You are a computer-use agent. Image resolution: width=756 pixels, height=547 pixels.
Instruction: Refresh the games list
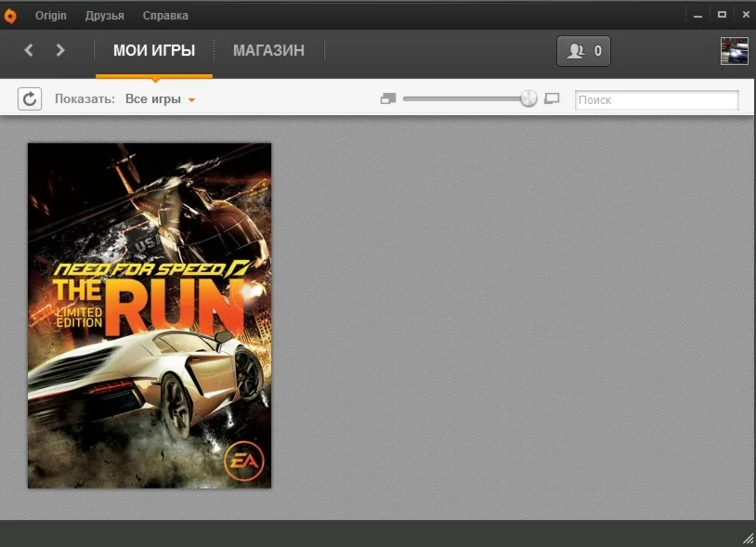[30, 99]
